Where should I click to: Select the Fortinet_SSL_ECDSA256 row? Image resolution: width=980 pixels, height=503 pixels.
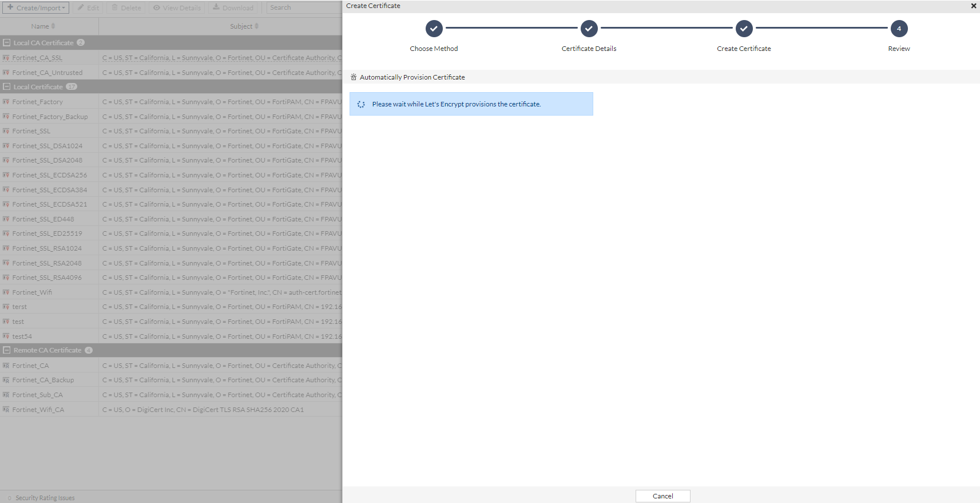tap(171, 175)
